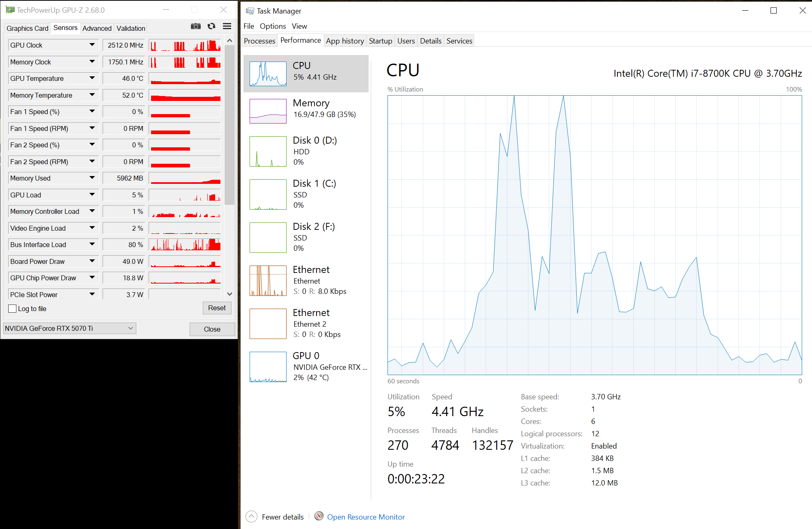
Task: Expand the GPU Temperature sensor dropdown
Action: point(92,78)
